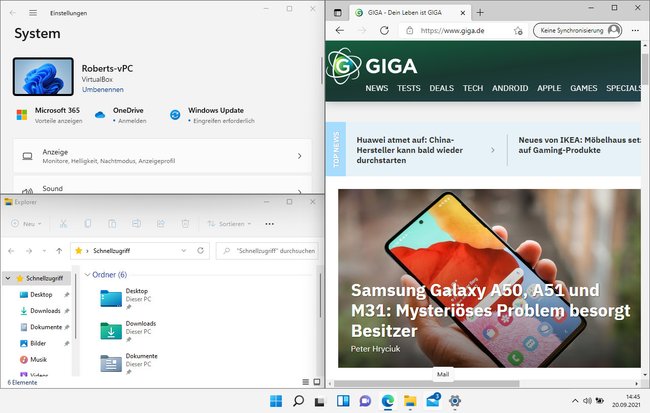Open Windows Update status entry
650x413 pixels.
(x=212, y=115)
